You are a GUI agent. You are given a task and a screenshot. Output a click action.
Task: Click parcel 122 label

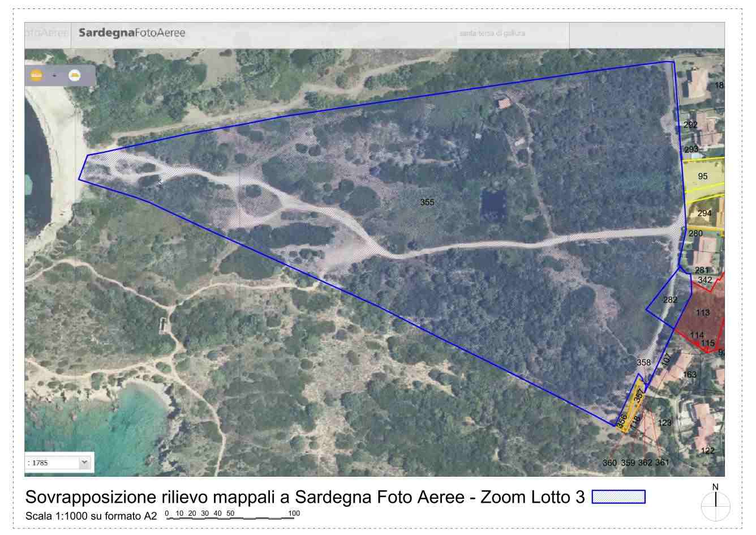pos(707,451)
